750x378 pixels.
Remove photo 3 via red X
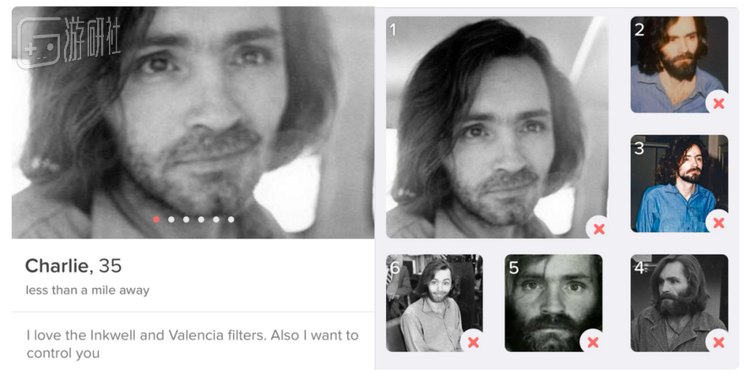(718, 222)
